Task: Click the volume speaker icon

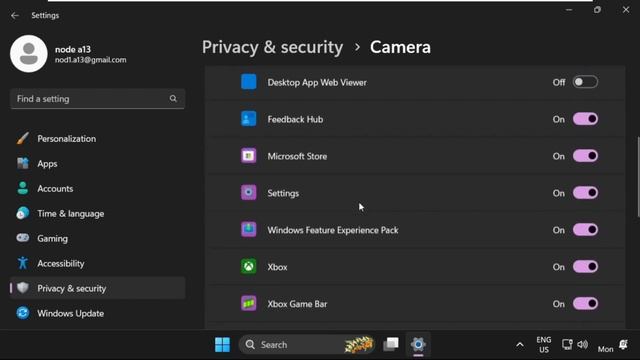Action: [582, 344]
